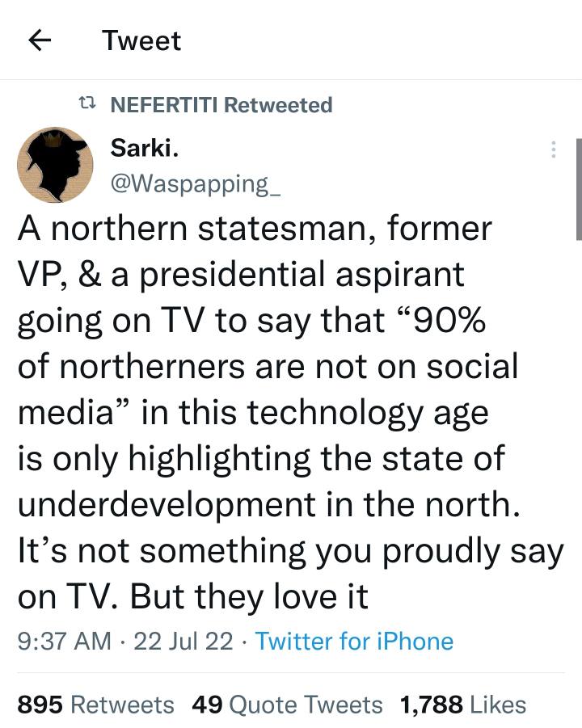Image resolution: width=582 pixels, height=728 pixels.
Task: View the 895 Retweets list
Action: [95, 705]
